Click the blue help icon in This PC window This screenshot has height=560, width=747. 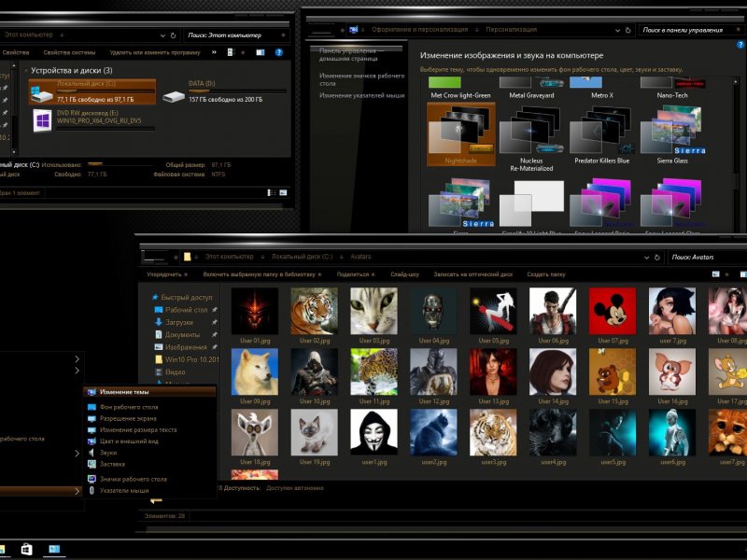coord(279,52)
